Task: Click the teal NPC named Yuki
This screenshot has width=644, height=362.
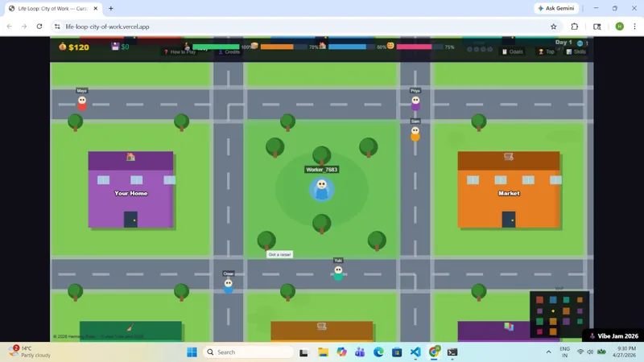Action: pos(338,274)
